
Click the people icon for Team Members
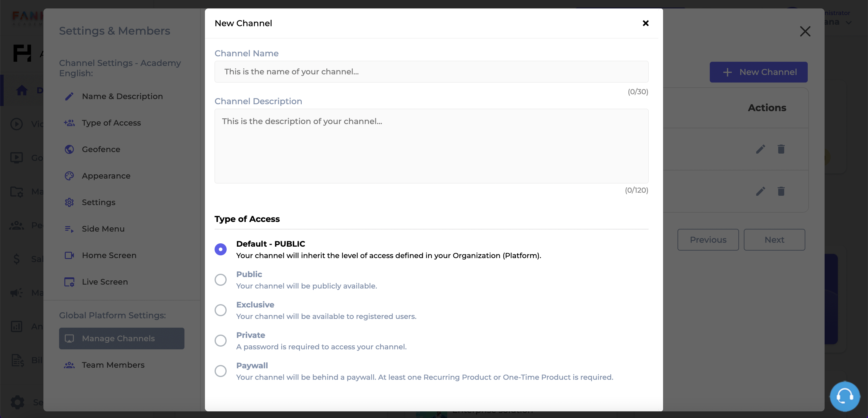[69, 365]
